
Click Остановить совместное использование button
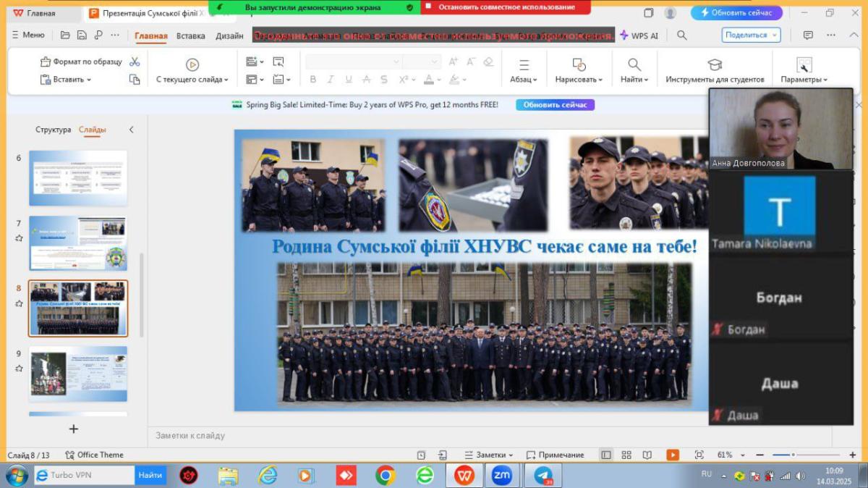[x=506, y=7]
